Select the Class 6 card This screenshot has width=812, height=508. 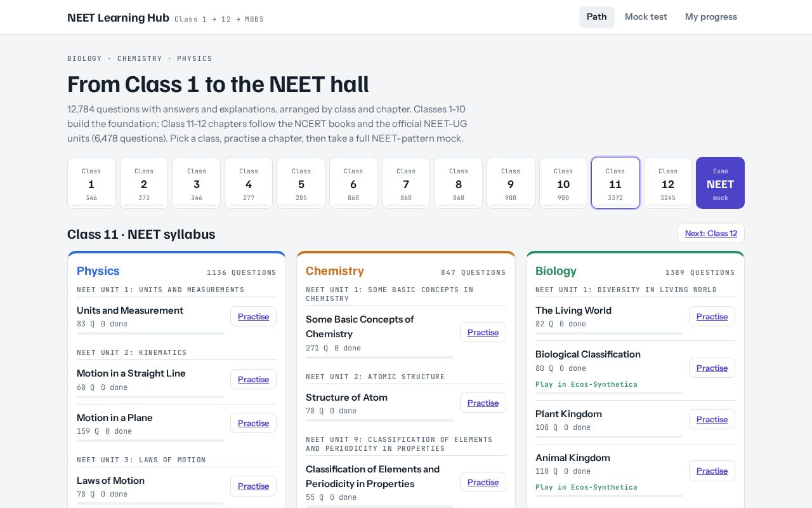click(353, 183)
